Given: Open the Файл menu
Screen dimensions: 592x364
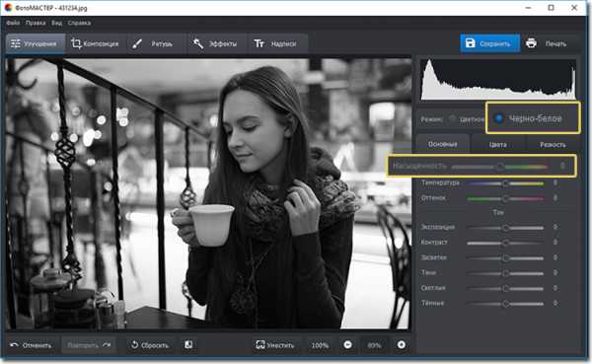Looking at the screenshot, I should tap(13, 23).
